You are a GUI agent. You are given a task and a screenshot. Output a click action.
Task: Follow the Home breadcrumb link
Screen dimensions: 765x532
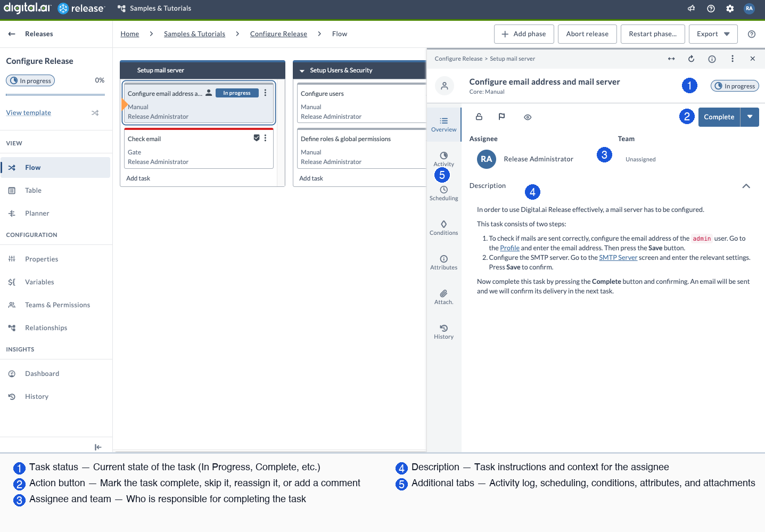(130, 34)
